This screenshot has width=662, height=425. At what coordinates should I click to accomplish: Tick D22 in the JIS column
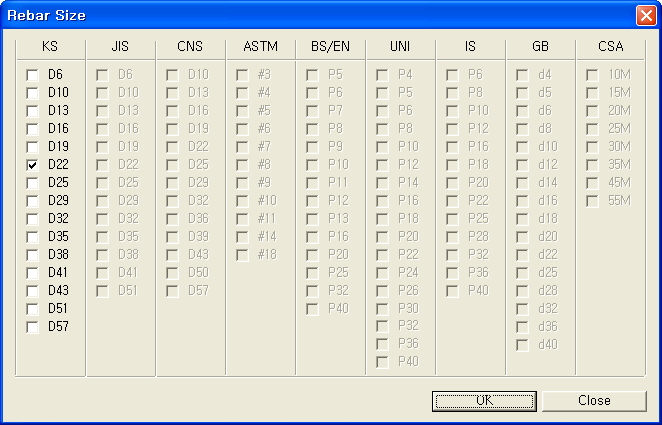pos(102,165)
